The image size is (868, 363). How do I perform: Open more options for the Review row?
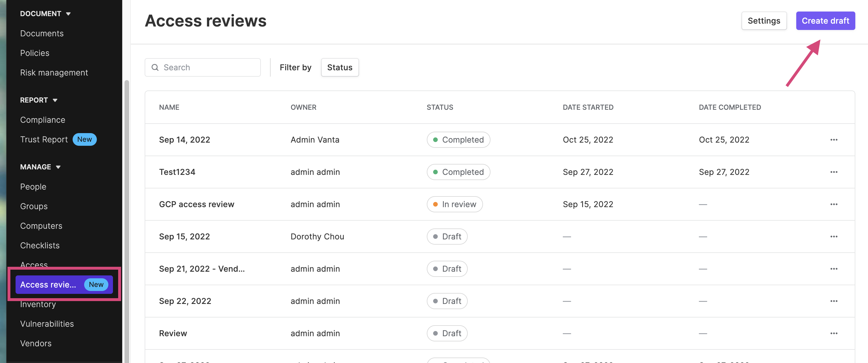(x=834, y=333)
